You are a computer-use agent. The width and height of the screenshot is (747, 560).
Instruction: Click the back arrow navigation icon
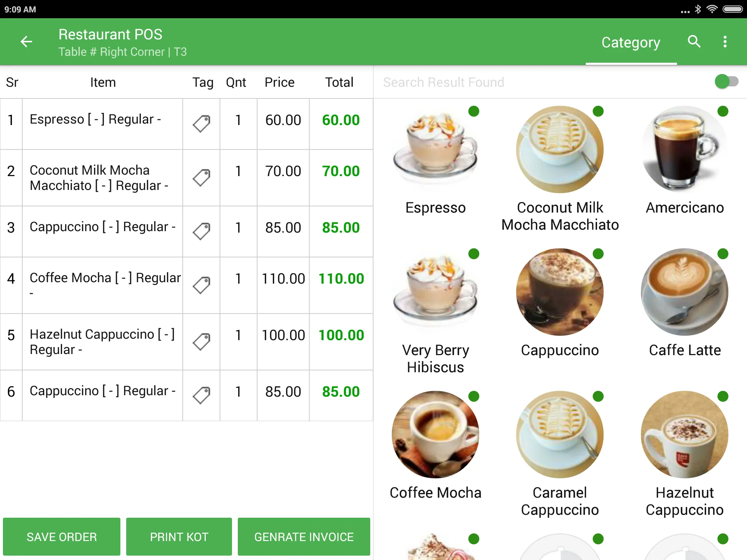point(26,41)
